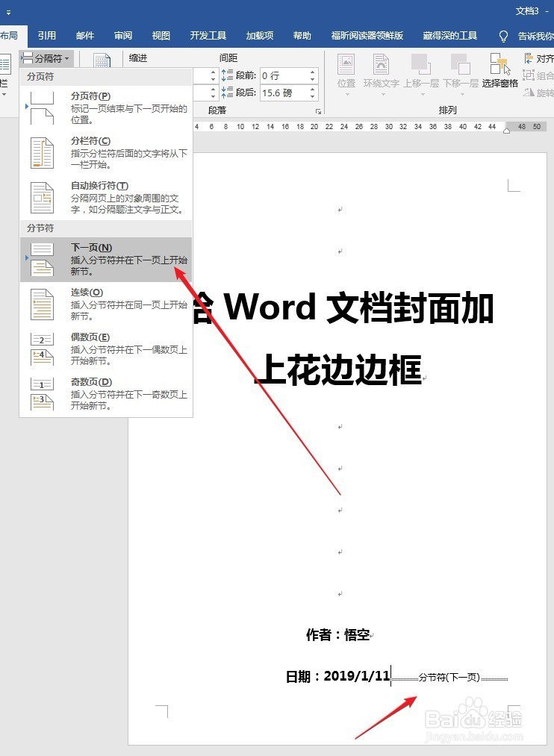Click the 上移一层 bring forward button
Screen dimensions: 554x756
[421, 74]
